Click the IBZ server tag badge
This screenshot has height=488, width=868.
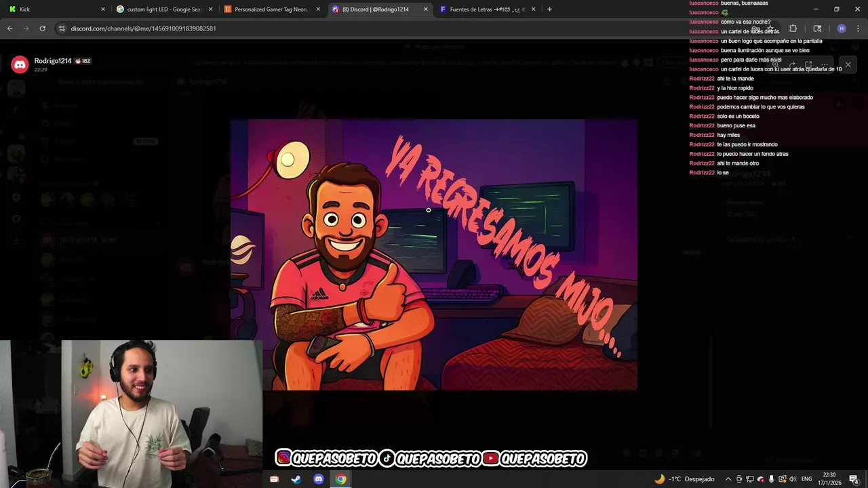point(83,61)
